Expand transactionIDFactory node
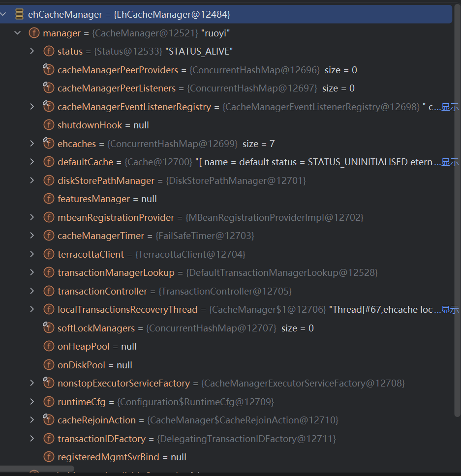 coord(32,438)
